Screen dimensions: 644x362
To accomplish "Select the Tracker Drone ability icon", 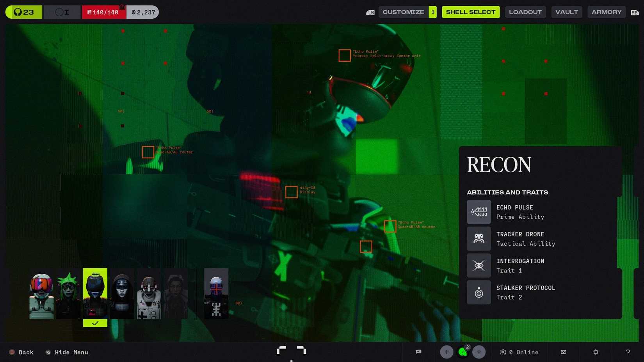I will (x=479, y=239).
